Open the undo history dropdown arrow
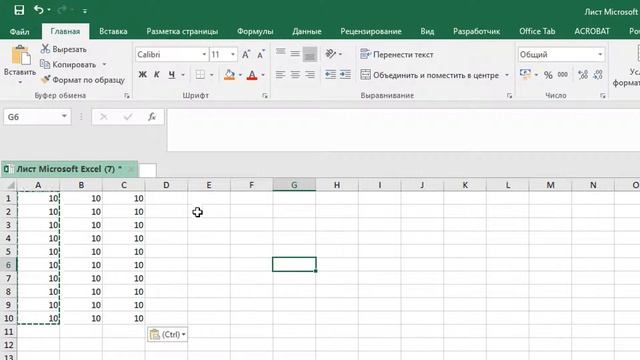This screenshot has width=640, height=360. pos(49,10)
